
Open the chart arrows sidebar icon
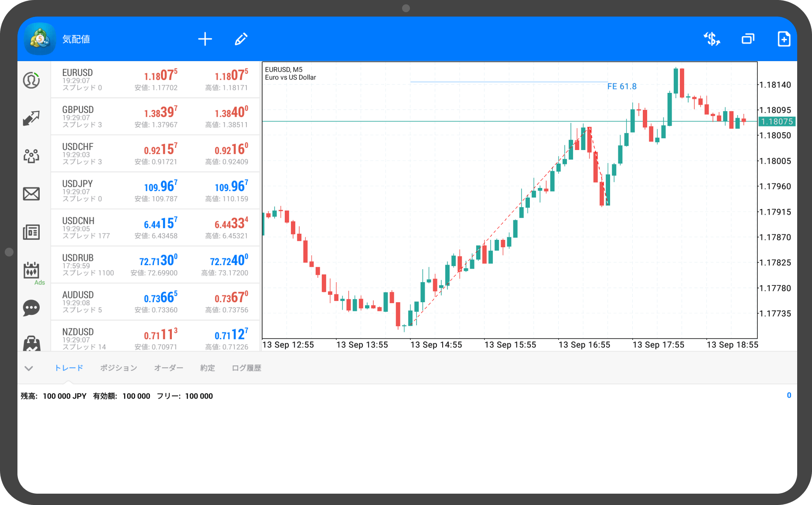tap(31, 118)
